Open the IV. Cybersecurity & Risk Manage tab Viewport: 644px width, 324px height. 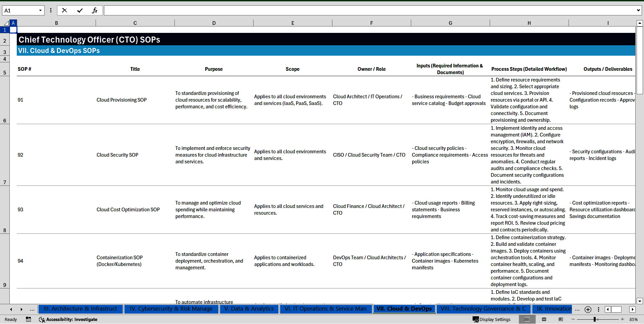click(x=171, y=309)
